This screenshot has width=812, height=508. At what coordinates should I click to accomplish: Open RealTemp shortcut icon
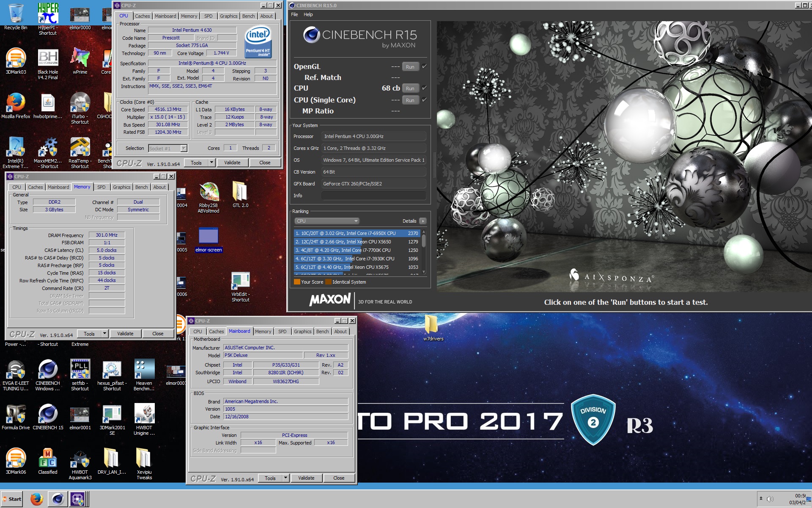pos(80,152)
